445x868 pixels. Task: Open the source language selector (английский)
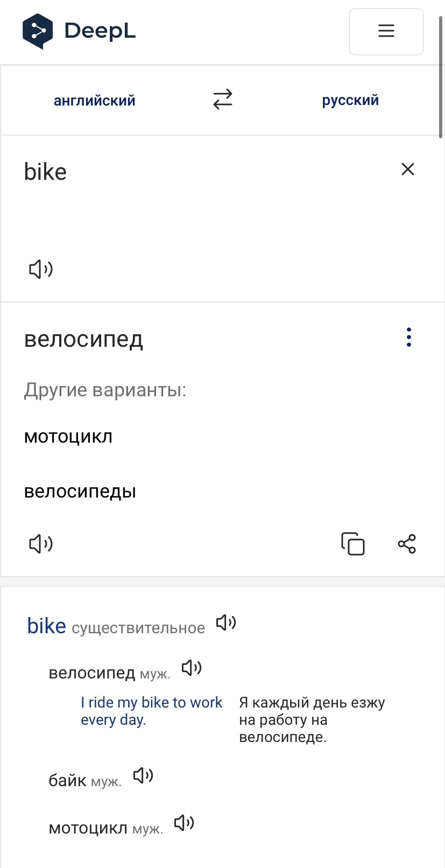[x=95, y=101]
